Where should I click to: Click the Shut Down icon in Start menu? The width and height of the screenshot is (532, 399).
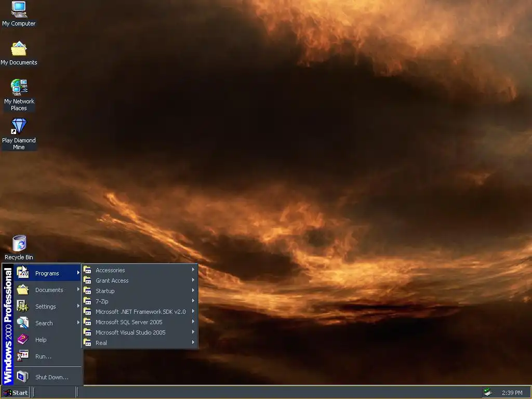pyautogui.click(x=23, y=377)
